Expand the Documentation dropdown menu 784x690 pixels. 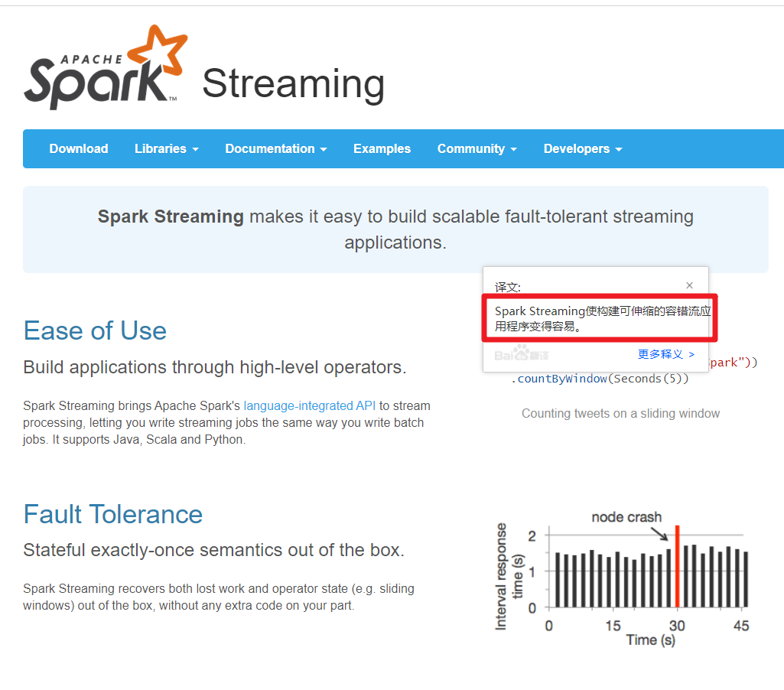tap(276, 148)
